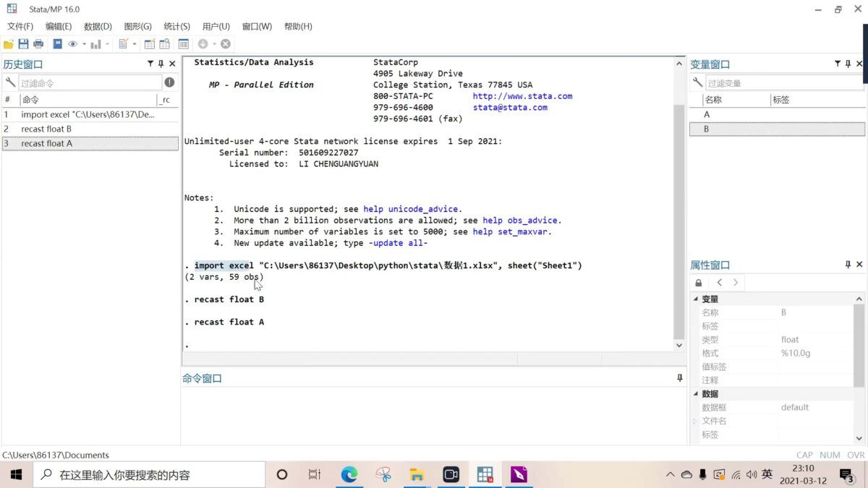
Task: Open the 用户(U) menu
Action: point(216,27)
